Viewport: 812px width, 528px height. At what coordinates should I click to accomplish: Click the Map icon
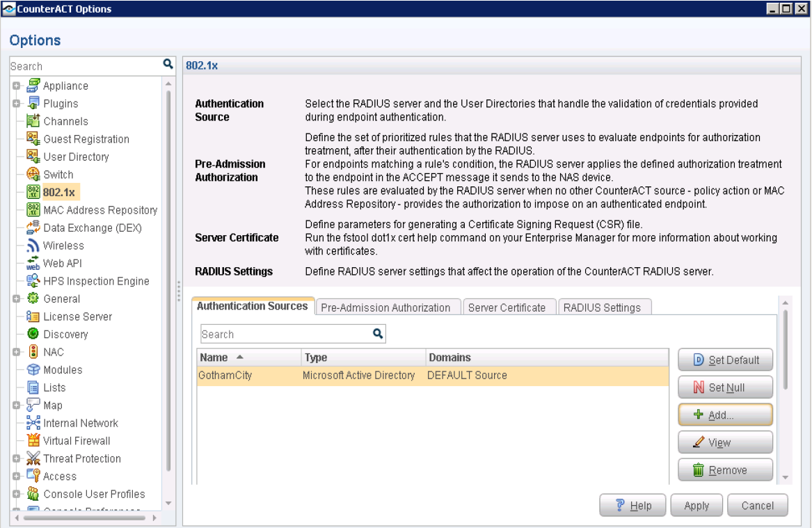(x=33, y=406)
